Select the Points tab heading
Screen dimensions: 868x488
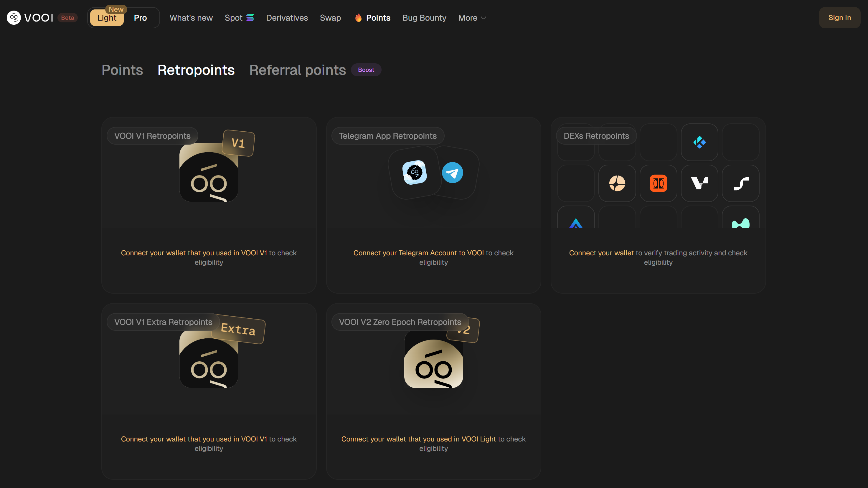[x=122, y=70]
